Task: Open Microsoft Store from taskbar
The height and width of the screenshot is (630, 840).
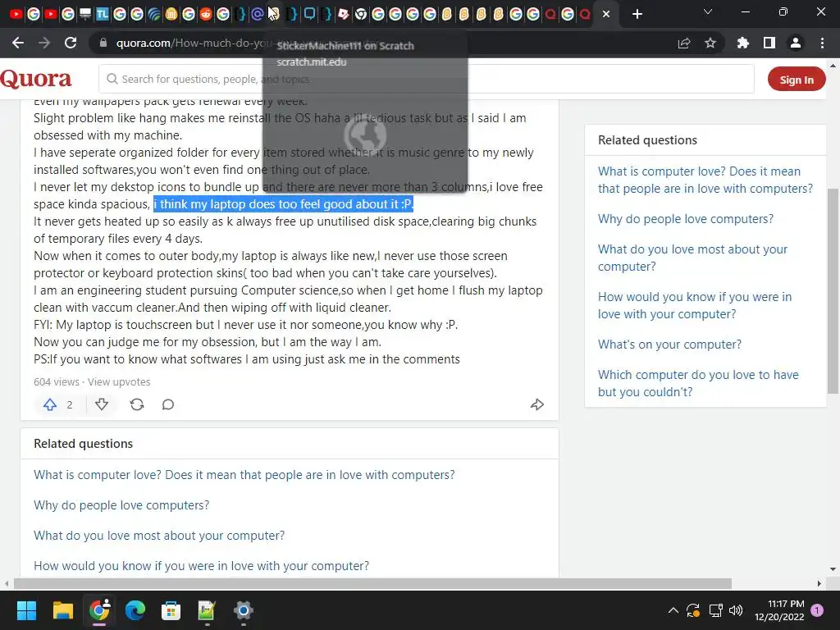Action: 171,610
